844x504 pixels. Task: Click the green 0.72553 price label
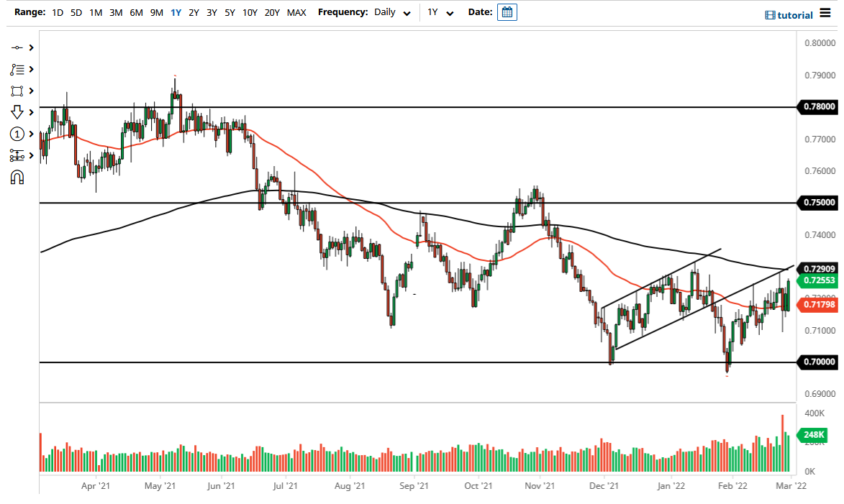click(x=820, y=280)
